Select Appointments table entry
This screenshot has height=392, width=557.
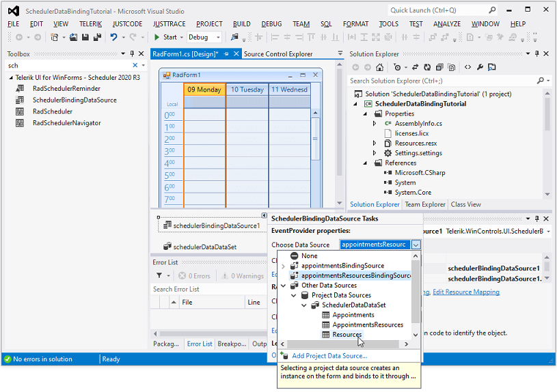[x=353, y=315]
